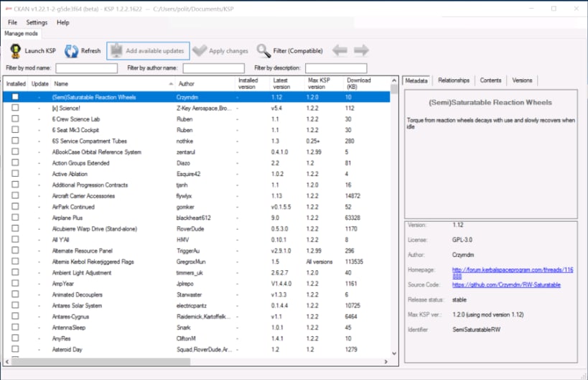Open the forum.kerbalspaceprogram.com homepage link
Image resolution: width=588 pixels, height=380 pixels.
[x=512, y=273]
